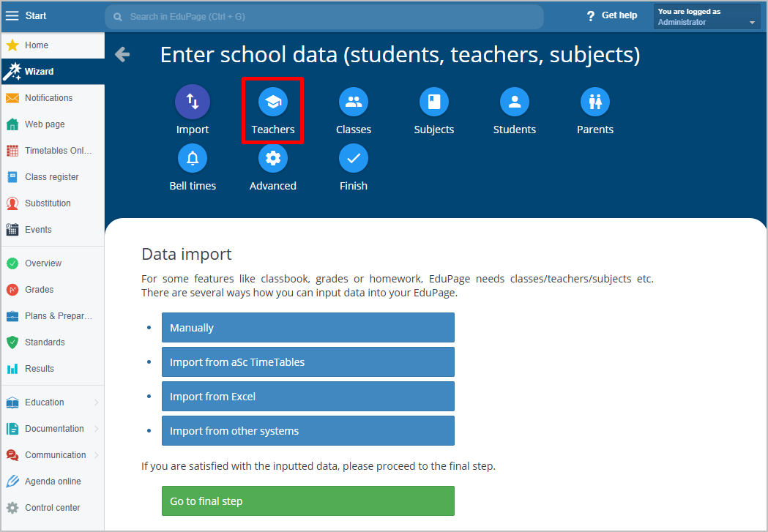The width and height of the screenshot is (768, 532).
Task: Click the Class register book icon
Action: point(12,177)
